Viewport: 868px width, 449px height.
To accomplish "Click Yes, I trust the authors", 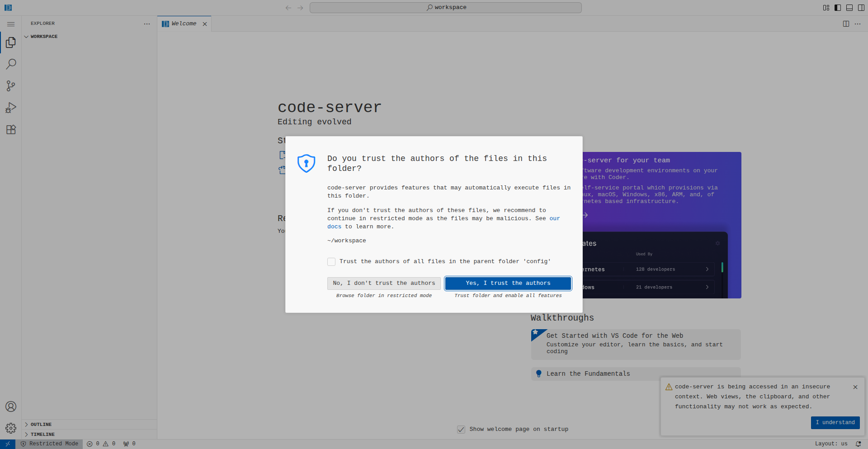I will tap(508, 284).
